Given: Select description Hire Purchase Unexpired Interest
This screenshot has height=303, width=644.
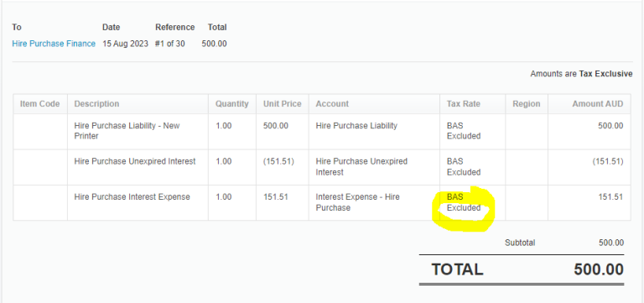Looking at the screenshot, I should point(135,162).
